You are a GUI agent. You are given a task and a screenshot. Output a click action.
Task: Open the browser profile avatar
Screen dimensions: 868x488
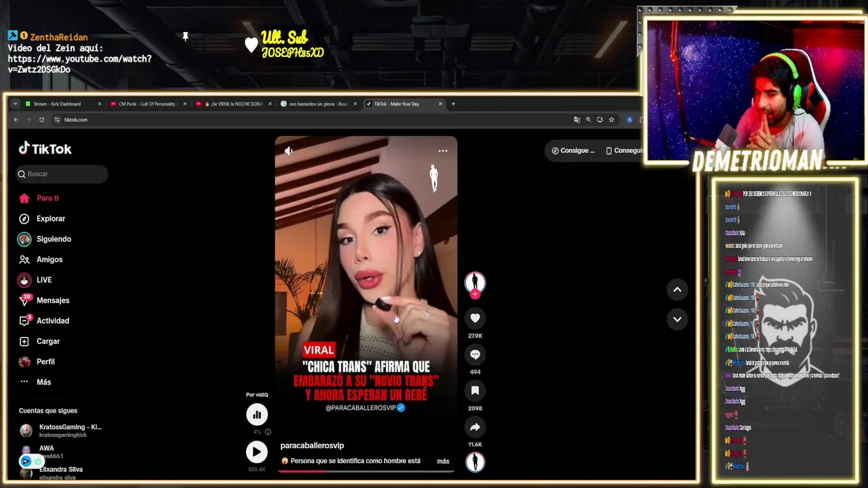tap(629, 119)
